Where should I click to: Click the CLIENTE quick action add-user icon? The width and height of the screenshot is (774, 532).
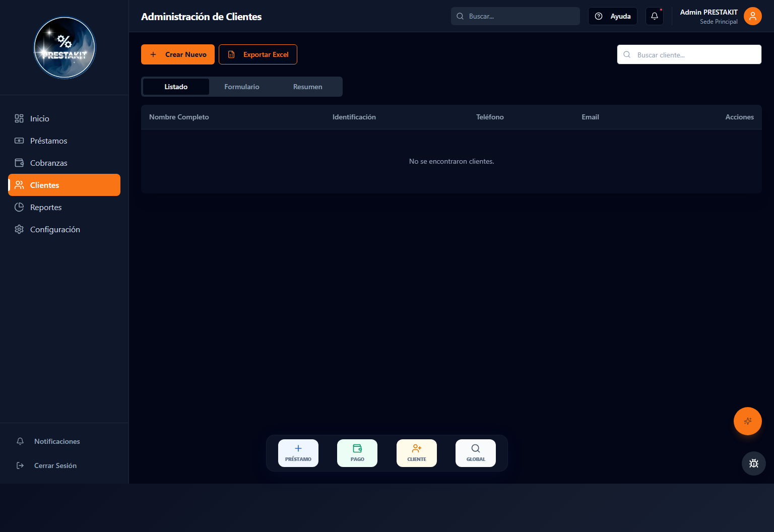417,448
